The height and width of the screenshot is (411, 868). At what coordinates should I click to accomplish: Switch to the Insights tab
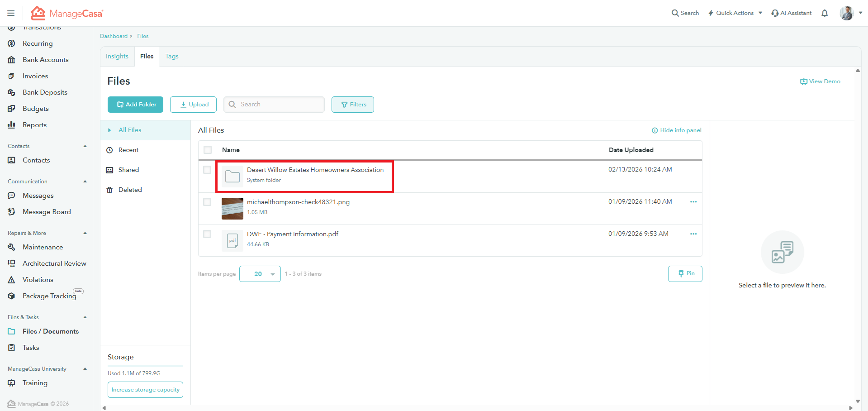point(117,57)
